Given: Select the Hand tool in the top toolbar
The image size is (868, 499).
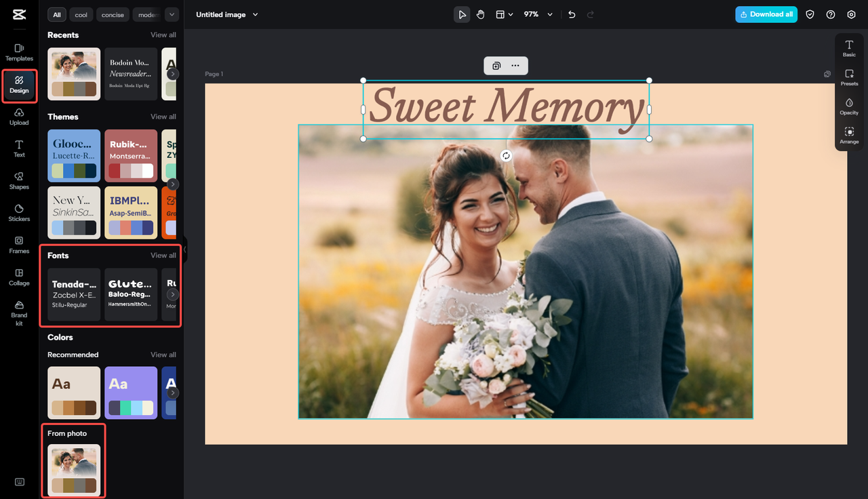Looking at the screenshot, I should (480, 14).
